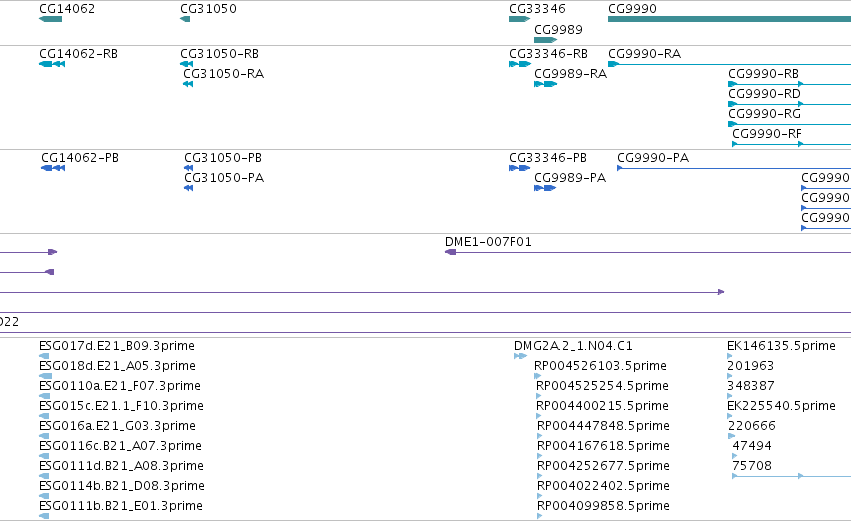Click EST ESG018d.E21_A05.3prime
Screen dimensions: 851x521
tap(117, 366)
